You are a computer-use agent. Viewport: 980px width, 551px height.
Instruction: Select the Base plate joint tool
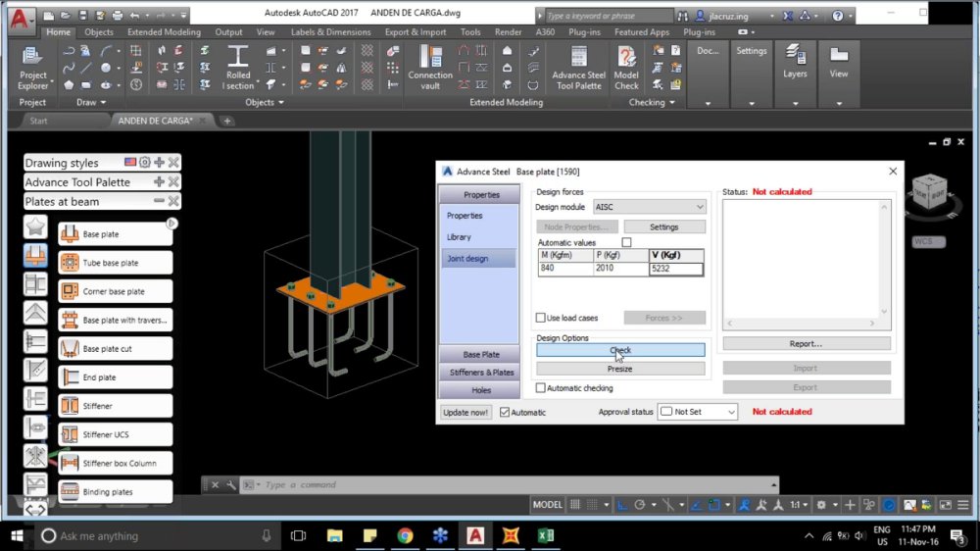point(115,234)
